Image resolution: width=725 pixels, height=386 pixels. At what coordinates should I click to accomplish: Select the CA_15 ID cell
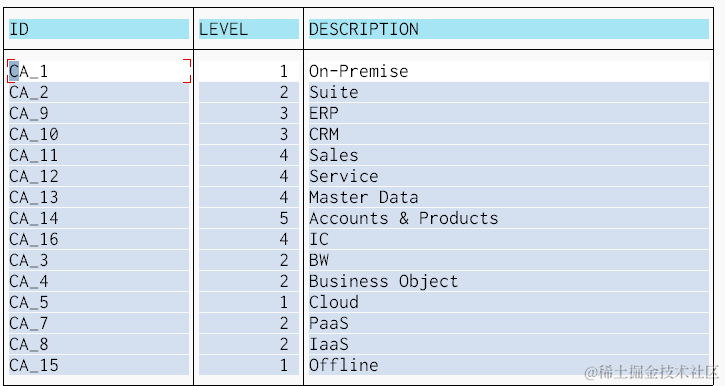click(x=99, y=365)
